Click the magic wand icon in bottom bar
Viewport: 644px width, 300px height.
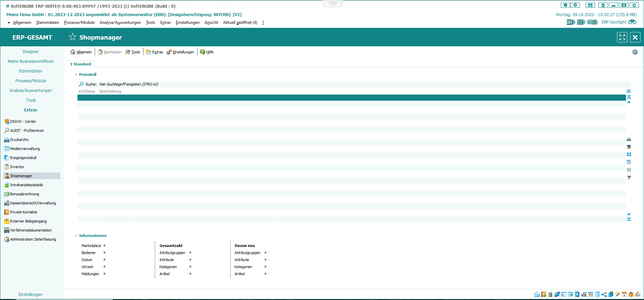(618, 294)
